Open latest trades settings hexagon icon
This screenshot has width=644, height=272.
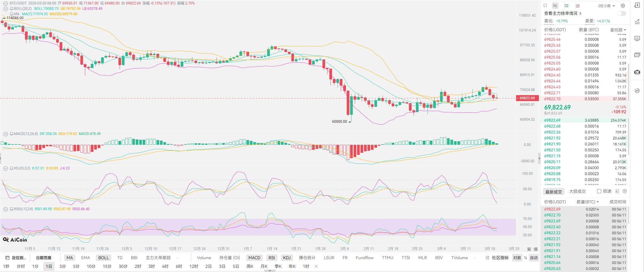click(625, 191)
